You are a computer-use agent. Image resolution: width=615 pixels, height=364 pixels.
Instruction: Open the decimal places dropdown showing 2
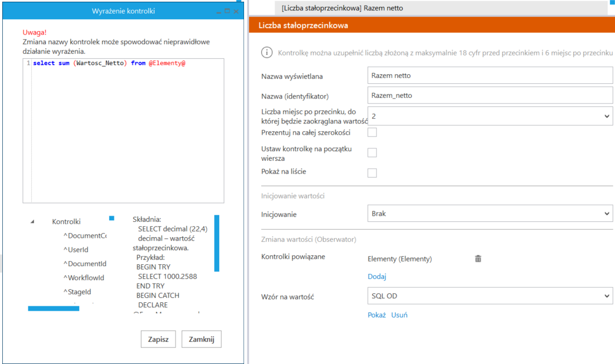tap(490, 116)
